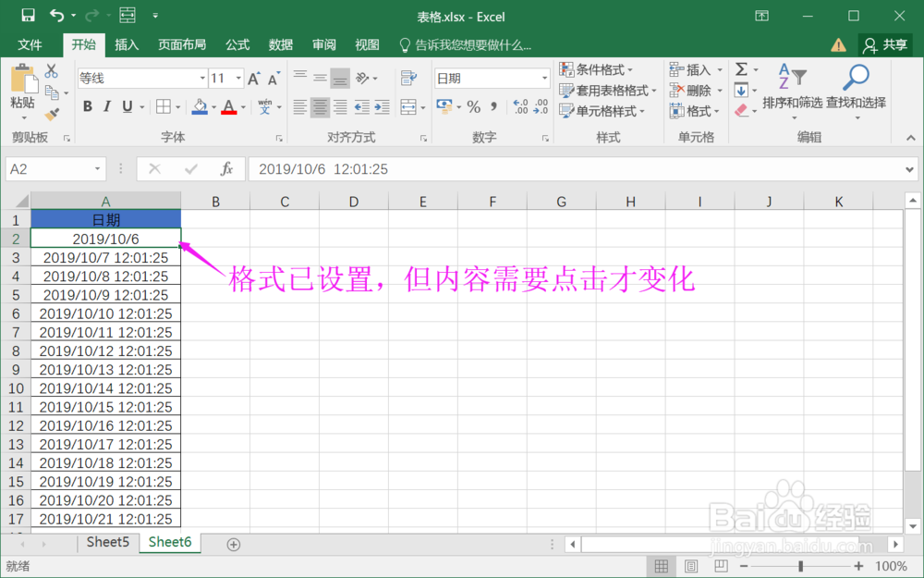This screenshot has height=578, width=924.
Task: Cut the selection with the scissors icon
Action: pos(51,71)
